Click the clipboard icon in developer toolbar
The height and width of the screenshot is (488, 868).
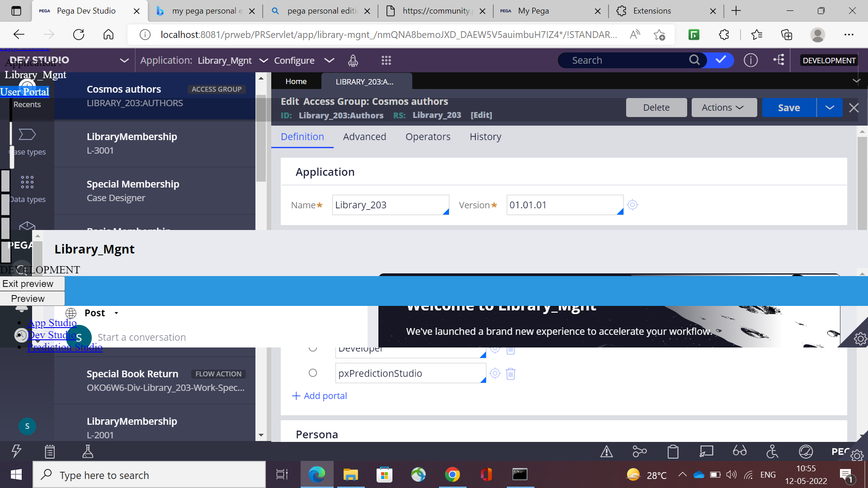[673, 451]
